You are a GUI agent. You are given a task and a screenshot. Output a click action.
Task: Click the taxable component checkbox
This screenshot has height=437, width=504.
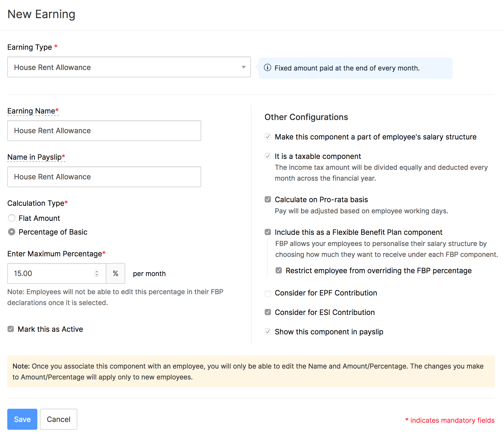[268, 156]
